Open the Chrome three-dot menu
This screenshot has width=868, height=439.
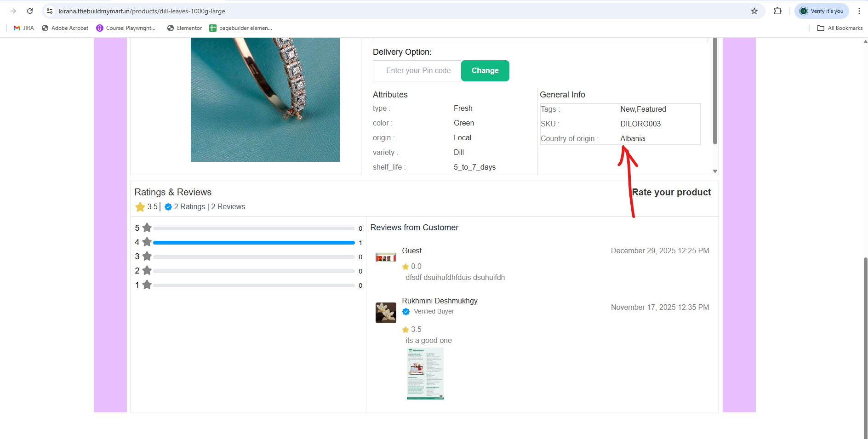click(x=859, y=11)
